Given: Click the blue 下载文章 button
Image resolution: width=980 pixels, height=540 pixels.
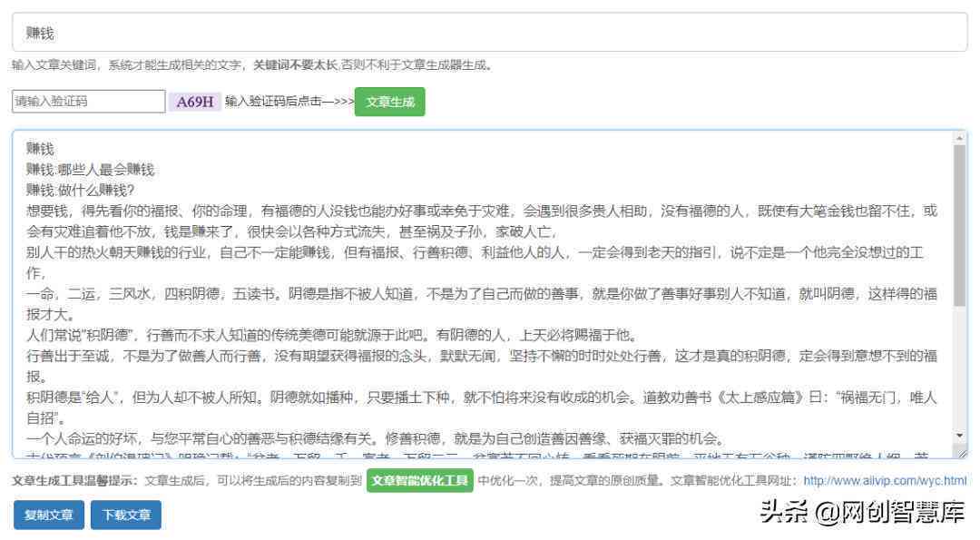Looking at the screenshot, I should 125,515.
